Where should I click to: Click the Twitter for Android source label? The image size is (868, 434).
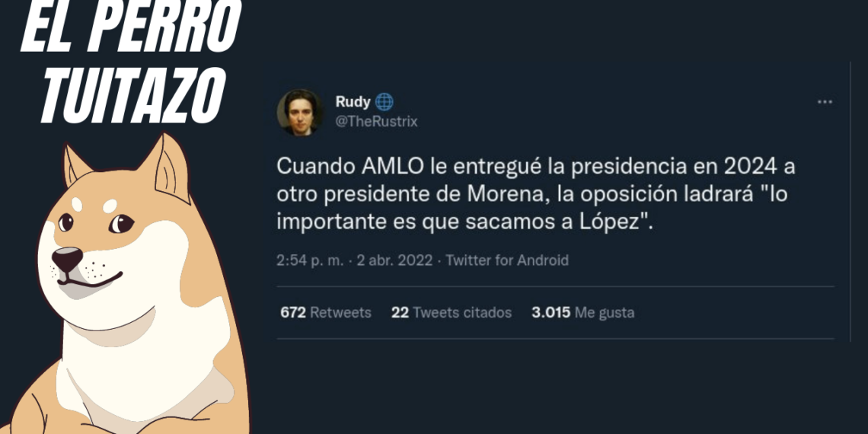tap(507, 260)
